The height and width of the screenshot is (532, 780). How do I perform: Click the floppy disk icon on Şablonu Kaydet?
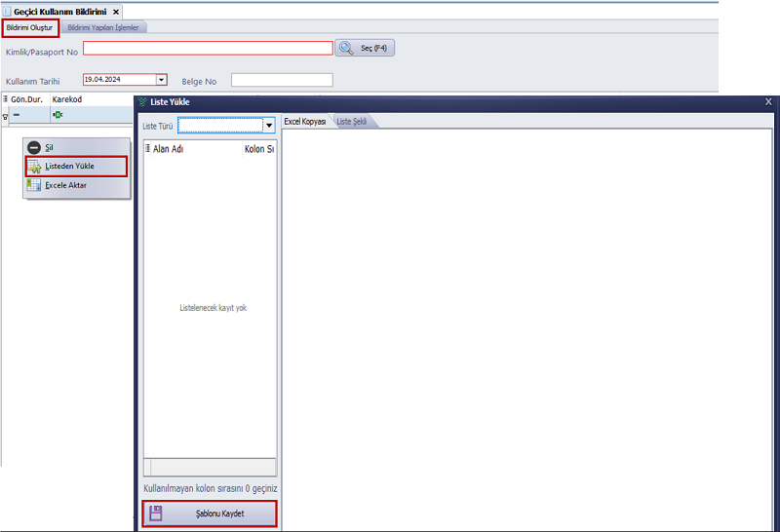pyautogui.click(x=156, y=513)
